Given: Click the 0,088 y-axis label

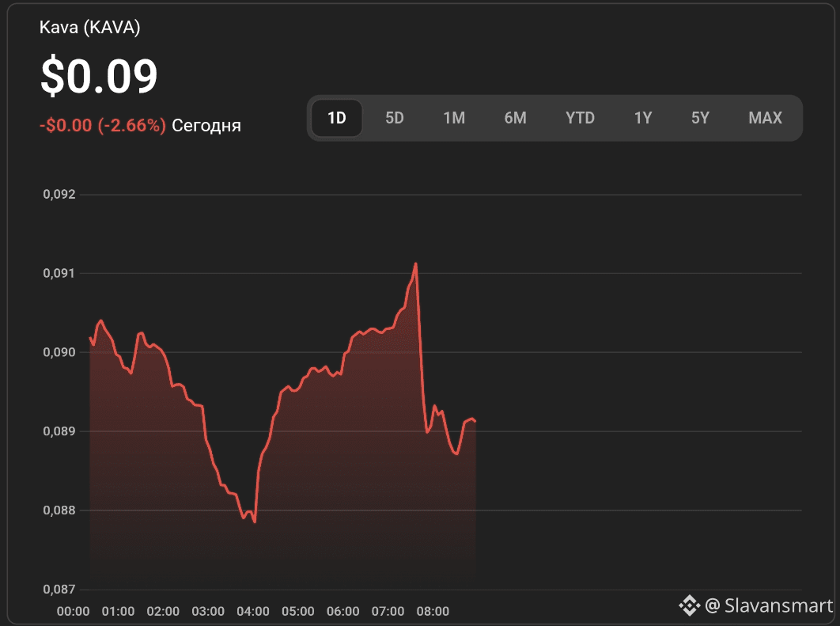Looking at the screenshot, I should click(59, 510).
